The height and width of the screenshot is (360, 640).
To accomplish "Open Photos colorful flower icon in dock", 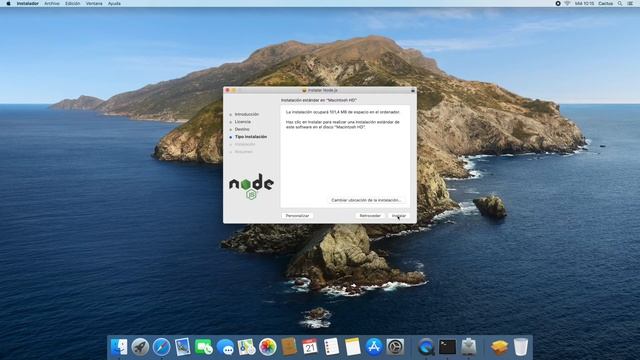I will 267,347.
